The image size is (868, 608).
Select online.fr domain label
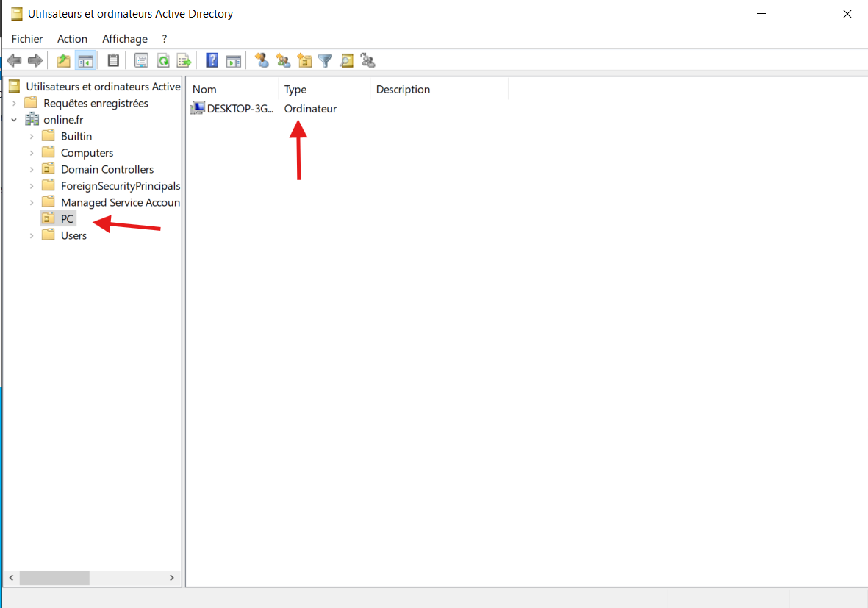click(x=63, y=120)
